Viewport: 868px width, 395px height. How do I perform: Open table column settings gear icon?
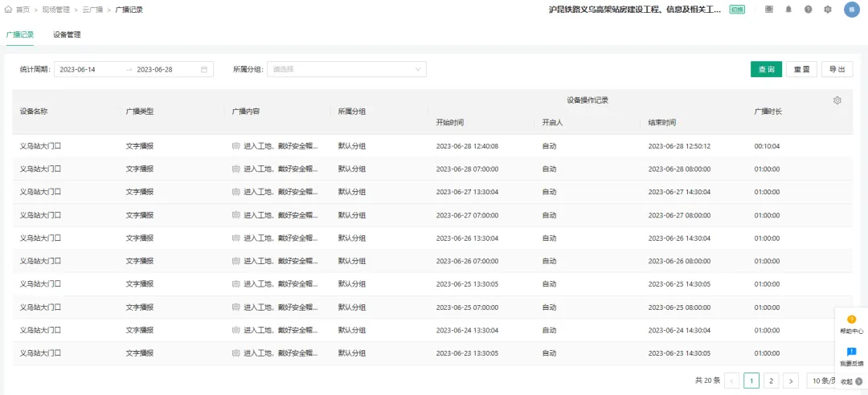point(837,100)
